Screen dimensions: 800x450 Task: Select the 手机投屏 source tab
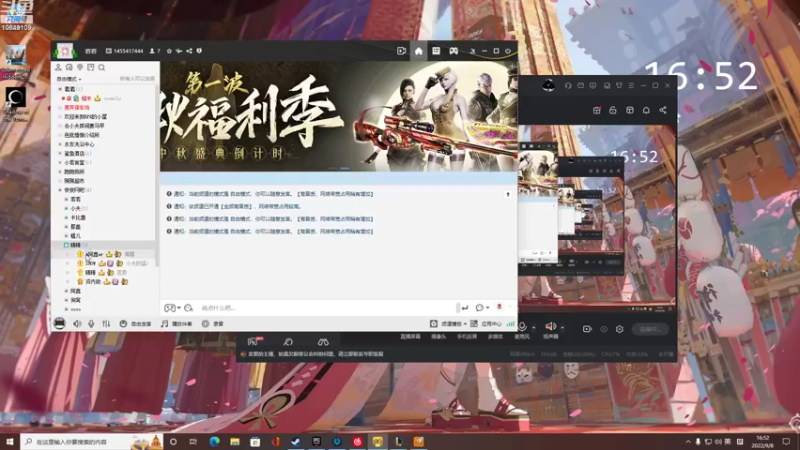[x=466, y=337]
